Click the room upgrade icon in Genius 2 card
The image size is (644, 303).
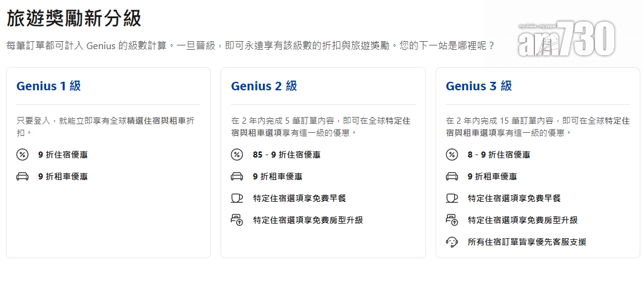(237, 220)
